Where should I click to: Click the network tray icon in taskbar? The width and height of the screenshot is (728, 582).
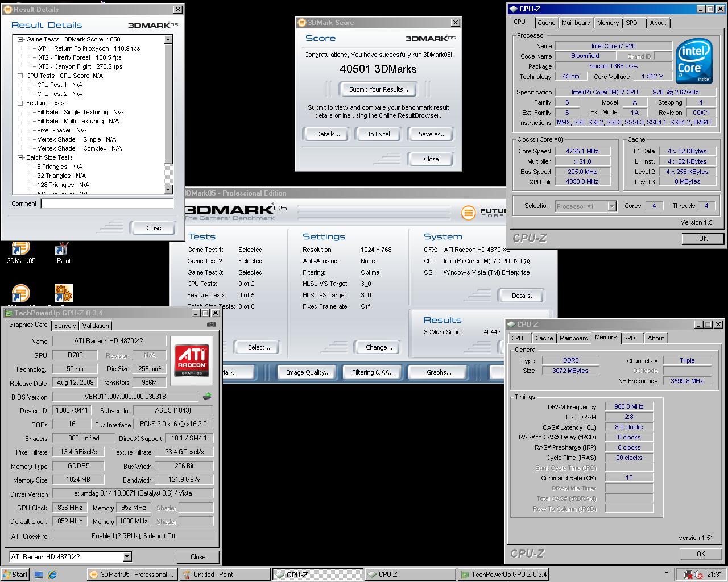pos(688,575)
